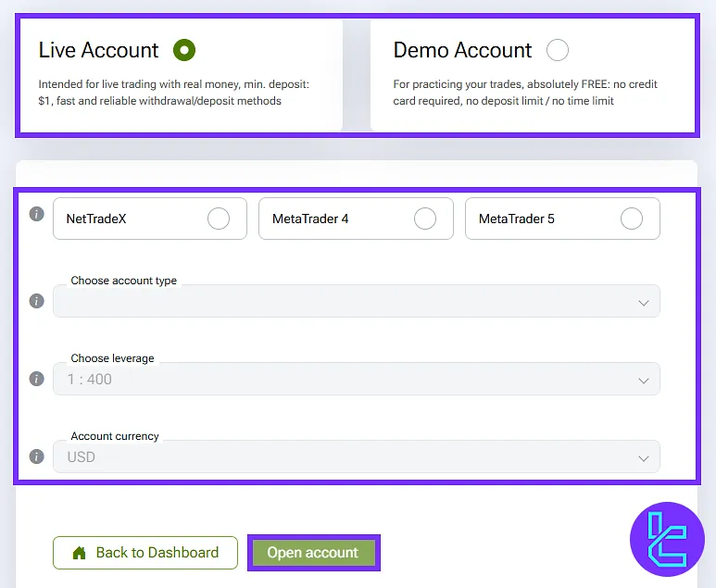The width and height of the screenshot is (716, 588).
Task: Open the Choose account type dropdown
Action: click(x=357, y=301)
